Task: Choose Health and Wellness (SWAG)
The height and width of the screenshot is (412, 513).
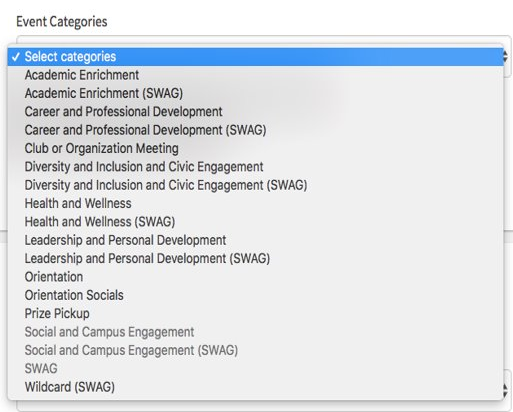Action: [x=255, y=222]
